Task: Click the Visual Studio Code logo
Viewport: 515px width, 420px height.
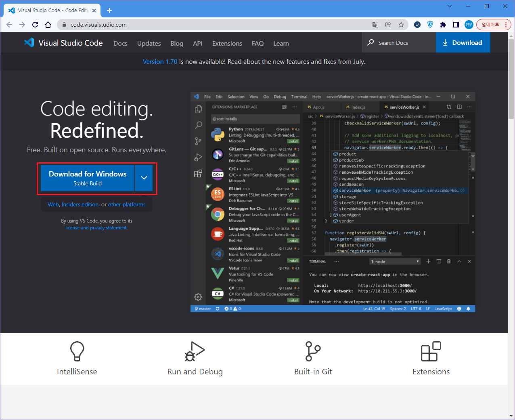Action: tap(63, 43)
